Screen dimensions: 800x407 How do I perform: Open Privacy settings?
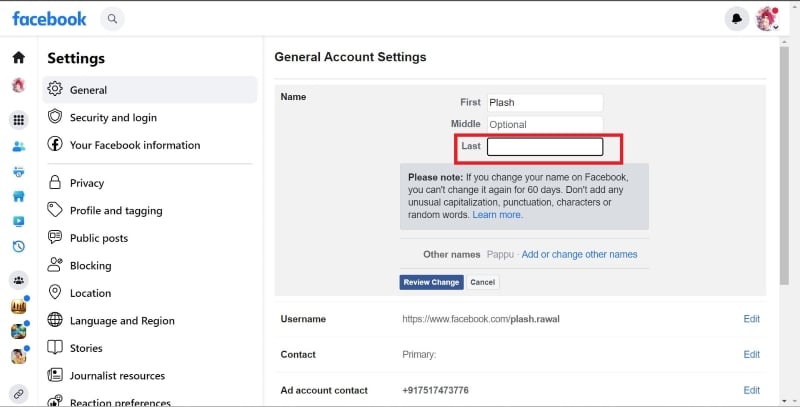(x=150, y=183)
